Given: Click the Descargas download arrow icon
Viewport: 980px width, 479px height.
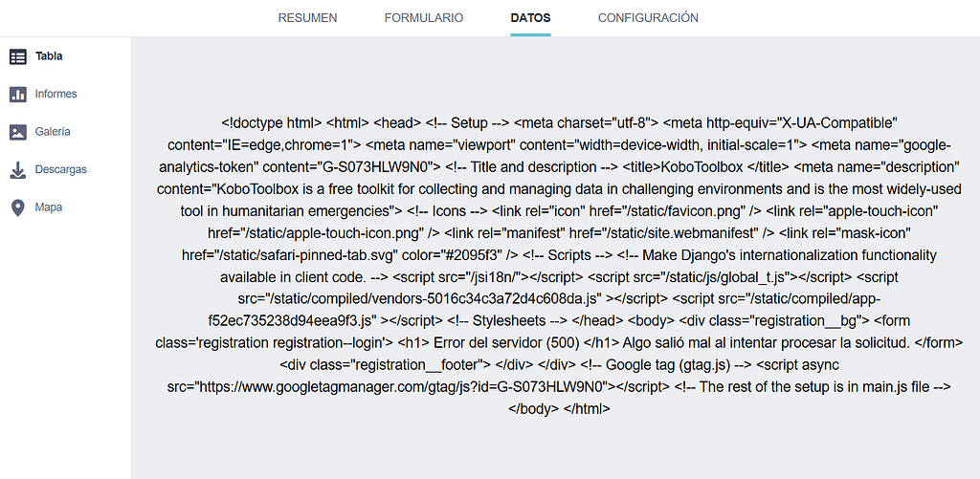Looking at the screenshot, I should [x=18, y=170].
